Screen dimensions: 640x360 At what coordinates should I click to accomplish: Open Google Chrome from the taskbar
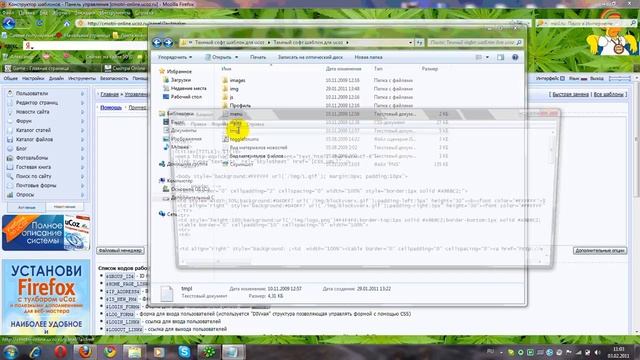coord(110,352)
